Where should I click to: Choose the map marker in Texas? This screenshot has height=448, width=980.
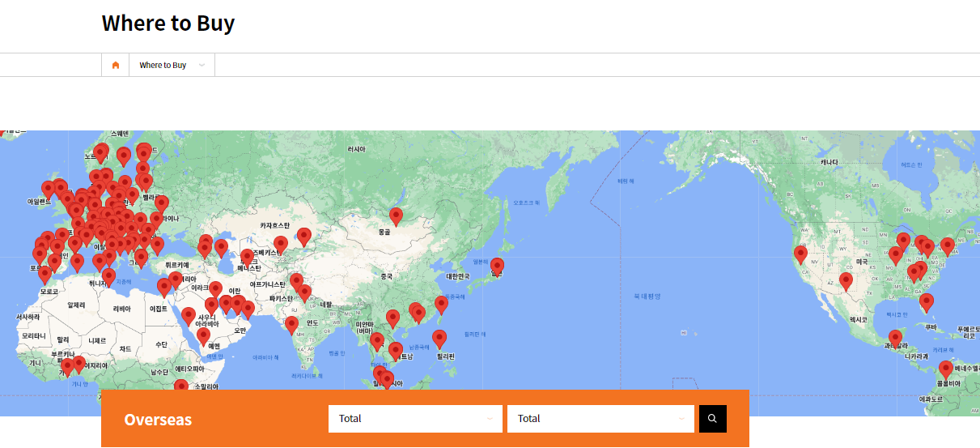click(846, 280)
